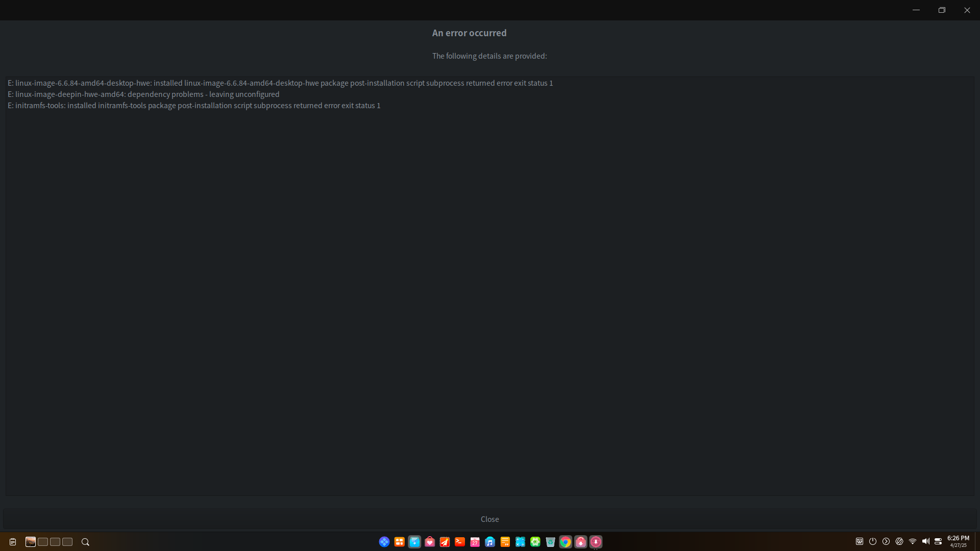980x551 pixels.
Task: Open the red Terminal icon in the dock
Action: click(x=460, y=542)
